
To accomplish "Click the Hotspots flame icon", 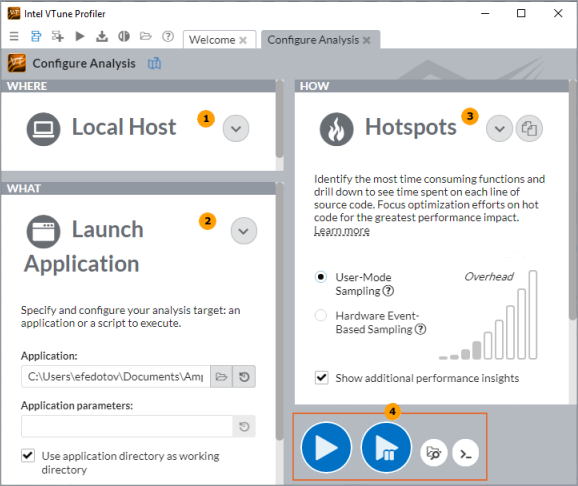I will tap(337, 129).
